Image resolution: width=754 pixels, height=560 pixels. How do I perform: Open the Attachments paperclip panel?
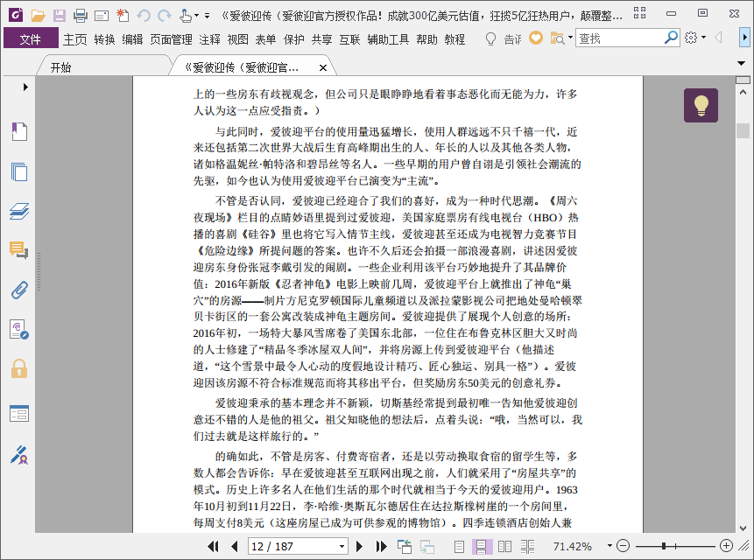pyautogui.click(x=19, y=290)
